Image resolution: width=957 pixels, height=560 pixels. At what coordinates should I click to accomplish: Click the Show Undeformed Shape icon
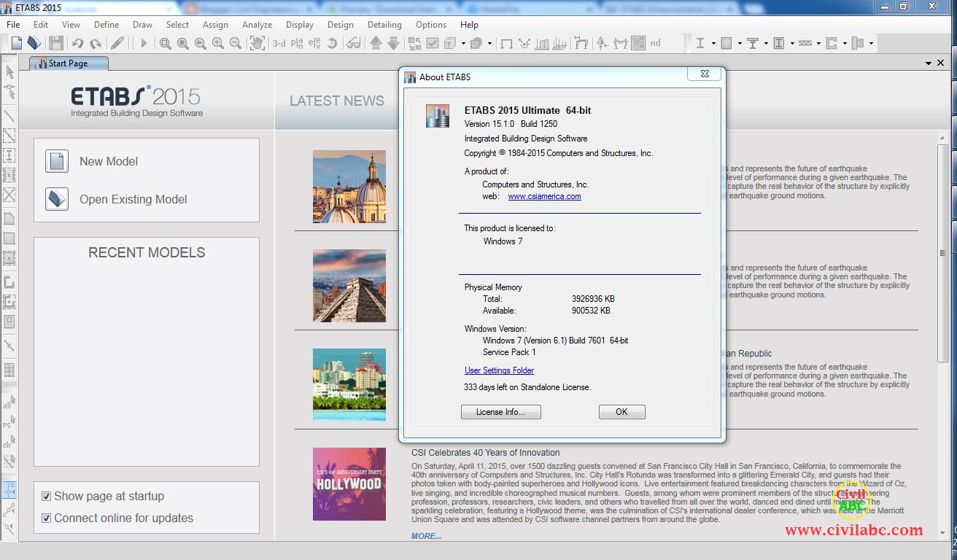click(x=507, y=44)
